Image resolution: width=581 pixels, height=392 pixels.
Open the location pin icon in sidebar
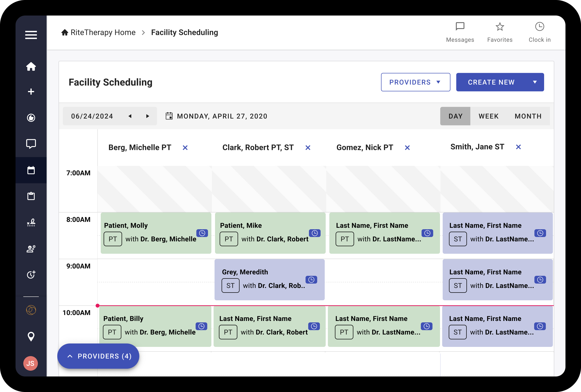pyautogui.click(x=31, y=336)
